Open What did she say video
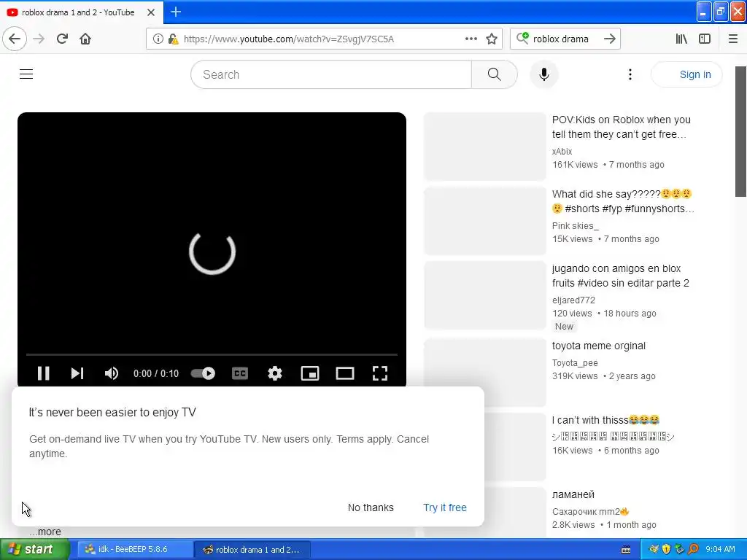This screenshot has height=560, width=747. point(623,201)
